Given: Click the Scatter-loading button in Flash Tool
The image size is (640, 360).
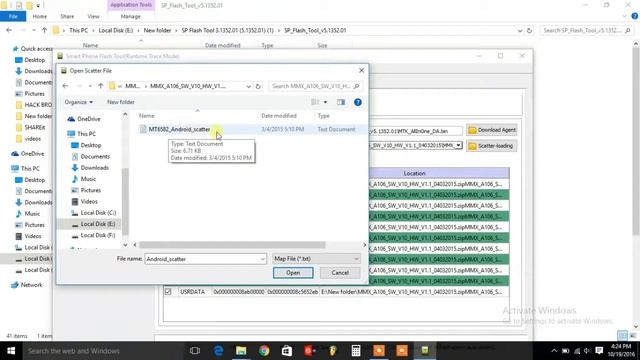Looking at the screenshot, I should click(x=492, y=146).
